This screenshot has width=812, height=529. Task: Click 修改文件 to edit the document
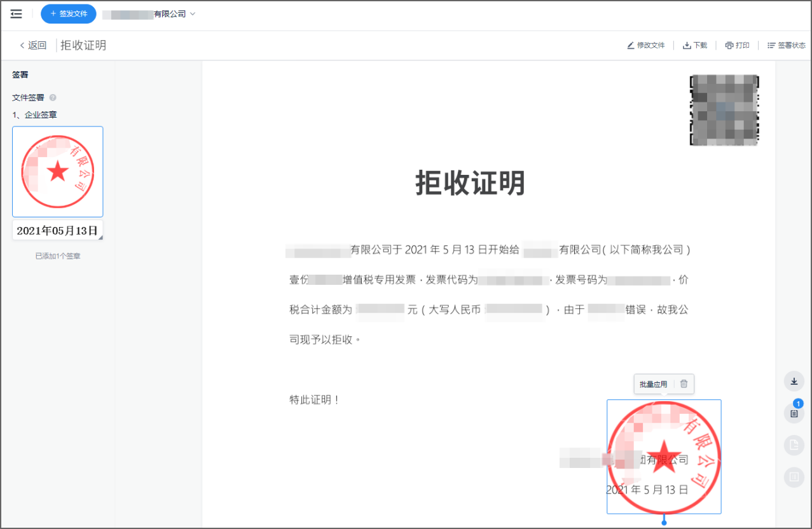pos(645,46)
